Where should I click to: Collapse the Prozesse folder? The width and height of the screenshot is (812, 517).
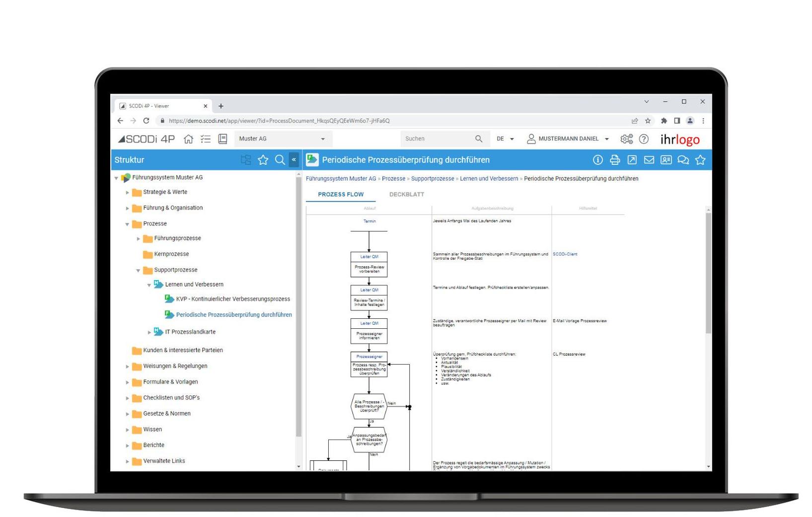pos(127,224)
